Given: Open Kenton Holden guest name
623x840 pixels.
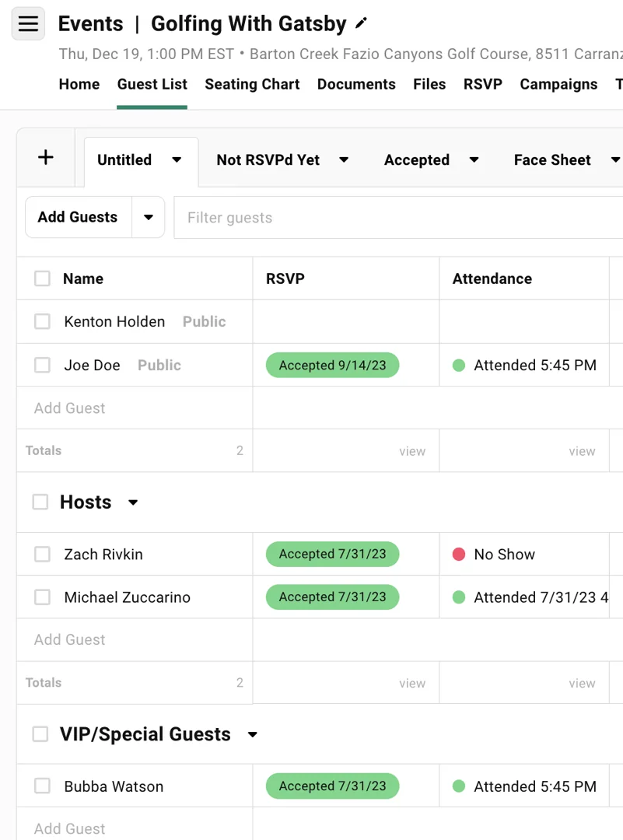Looking at the screenshot, I should tap(114, 321).
